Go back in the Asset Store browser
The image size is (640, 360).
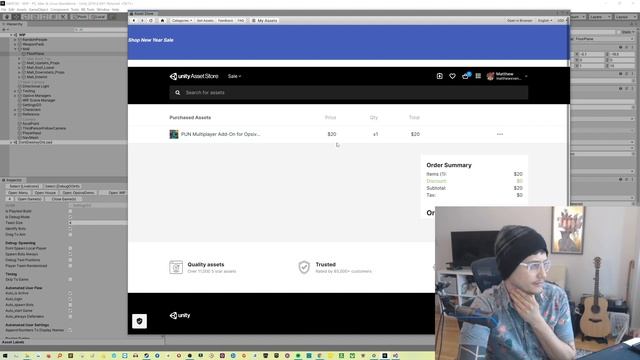tap(134, 20)
